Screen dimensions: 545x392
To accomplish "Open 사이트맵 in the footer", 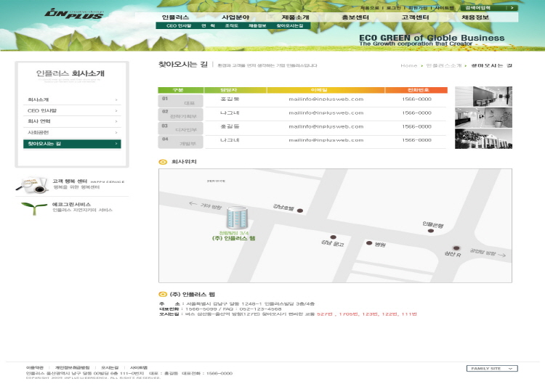I will coord(139,367).
